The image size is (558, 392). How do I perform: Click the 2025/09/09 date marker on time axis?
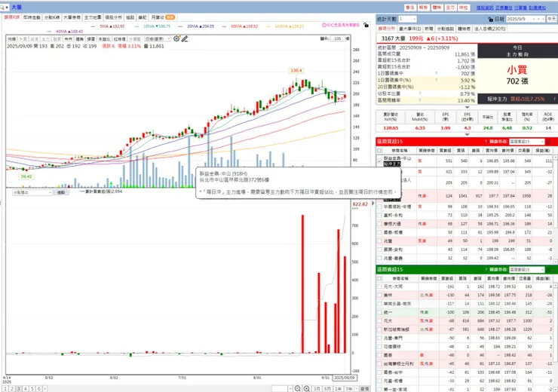coord(344,378)
